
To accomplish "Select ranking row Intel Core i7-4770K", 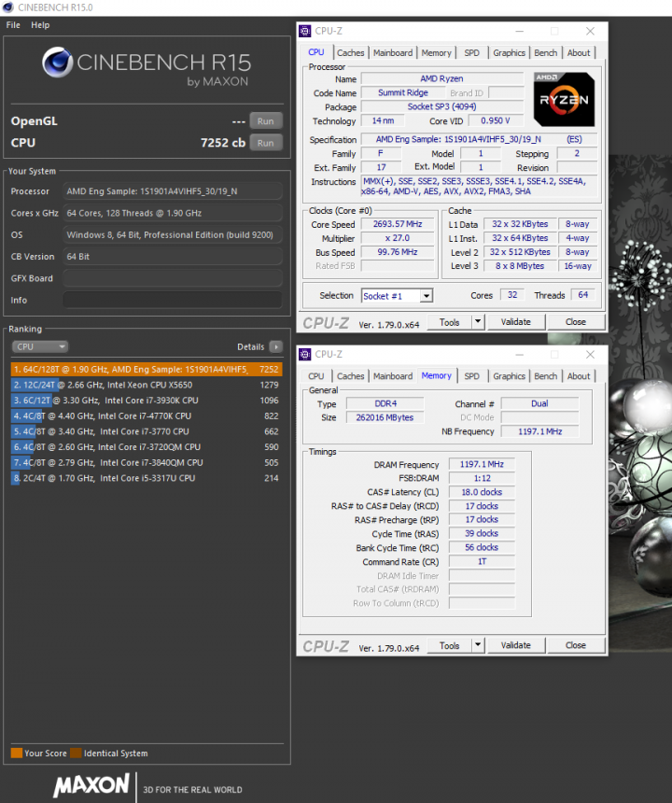I will tap(147, 416).
